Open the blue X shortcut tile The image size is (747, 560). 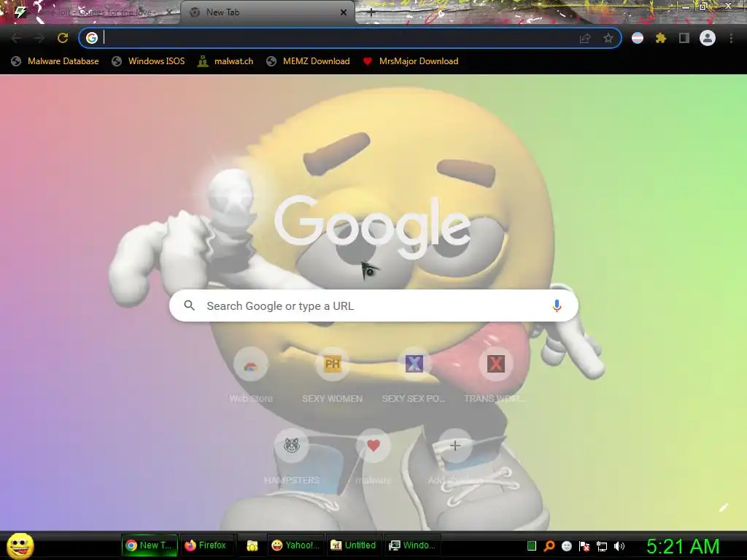(x=414, y=376)
